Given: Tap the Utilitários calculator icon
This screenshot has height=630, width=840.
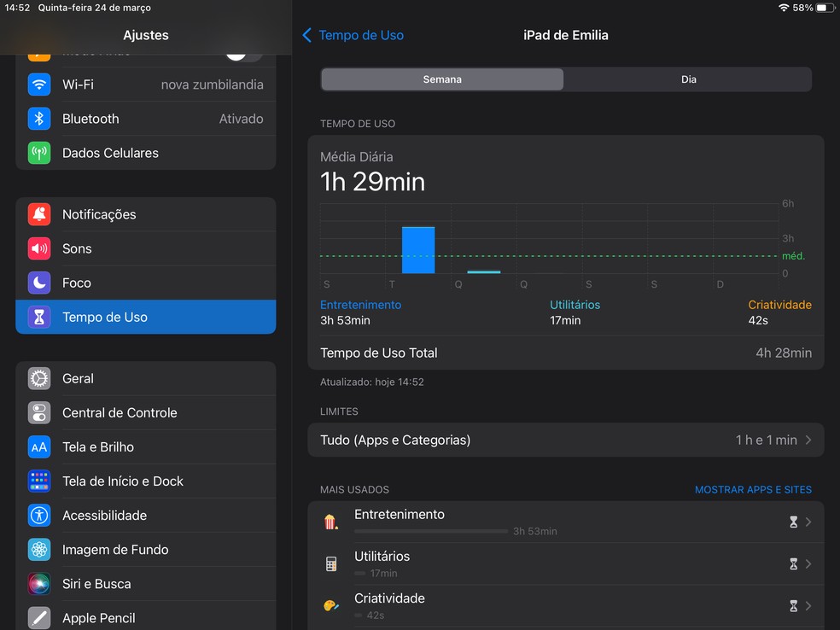Looking at the screenshot, I should pos(331,564).
